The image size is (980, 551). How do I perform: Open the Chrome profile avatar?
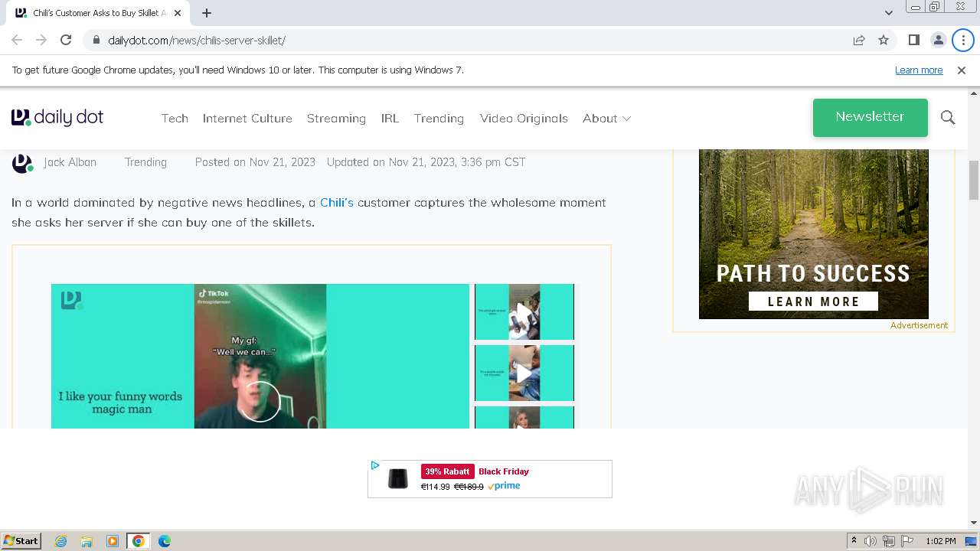pos(938,40)
